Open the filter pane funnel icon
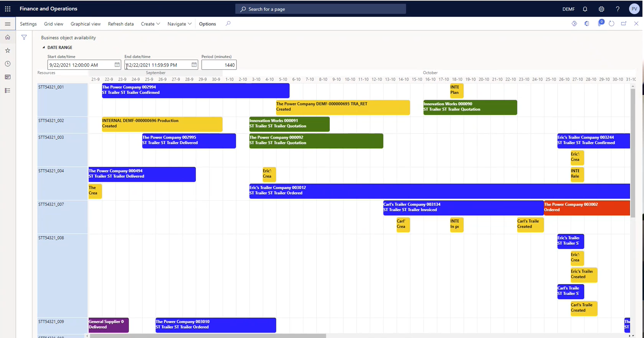 click(24, 37)
